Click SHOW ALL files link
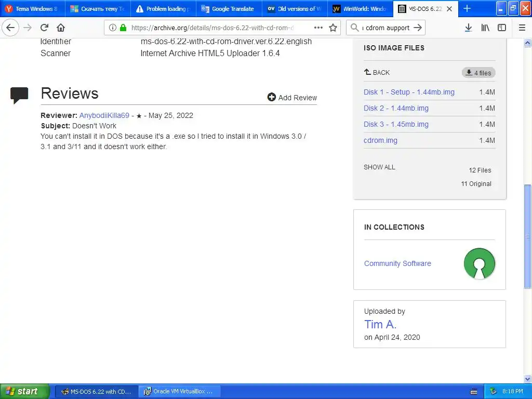The image size is (532, 399). 379,167
